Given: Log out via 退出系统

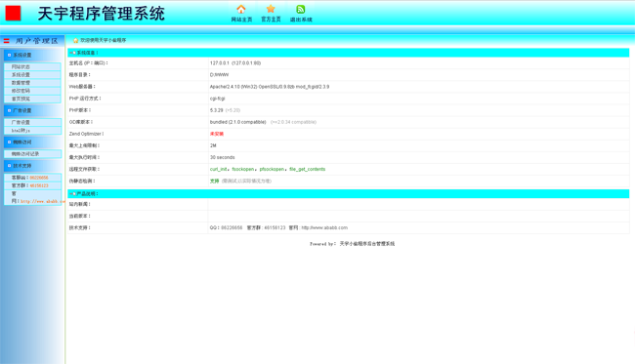Looking at the screenshot, I should pyautogui.click(x=301, y=20).
